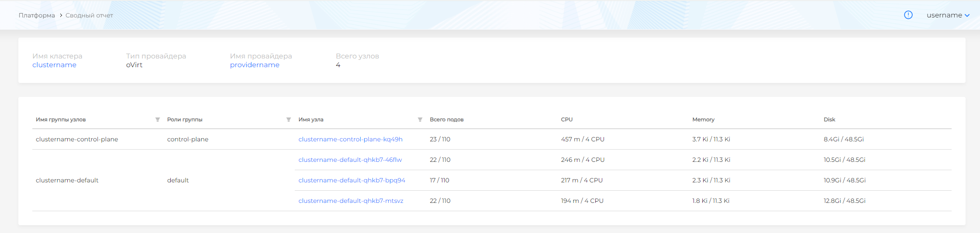980x233 pixels.
Task: Go to Платформа in the breadcrumb
Action: click(x=37, y=15)
